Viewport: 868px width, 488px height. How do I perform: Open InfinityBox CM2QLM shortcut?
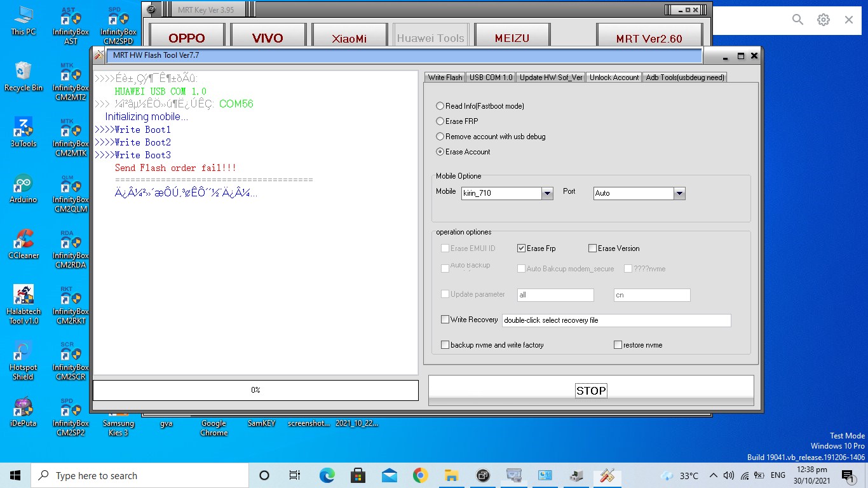71,193
